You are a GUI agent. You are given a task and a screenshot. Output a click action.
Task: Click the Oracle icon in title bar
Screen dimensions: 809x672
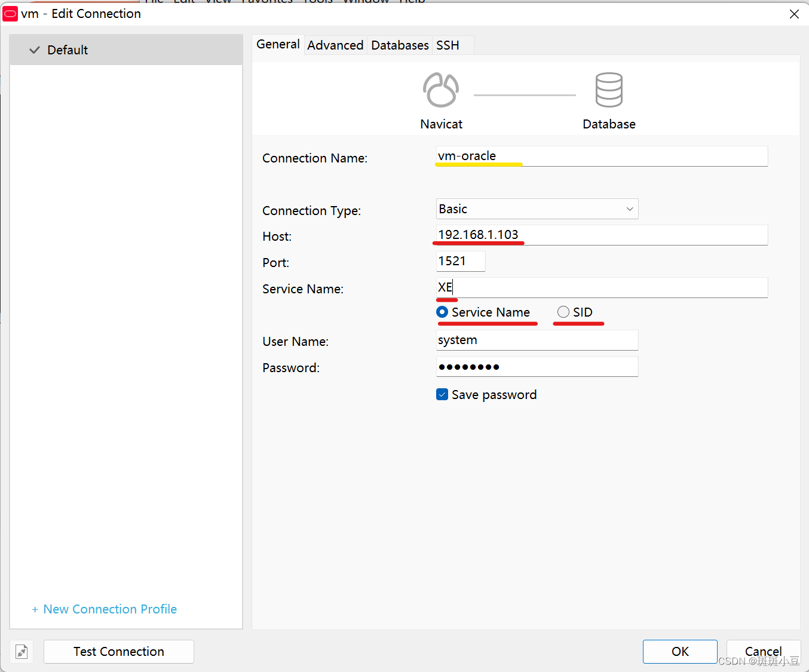tap(10, 14)
